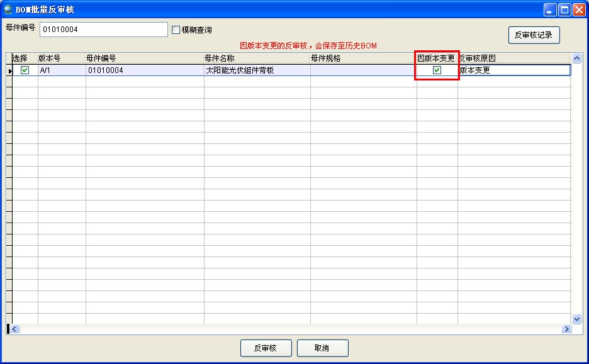Open the 反审核记录 records button
Image resolution: width=589 pixels, height=364 pixels.
click(x=534, y=35)
